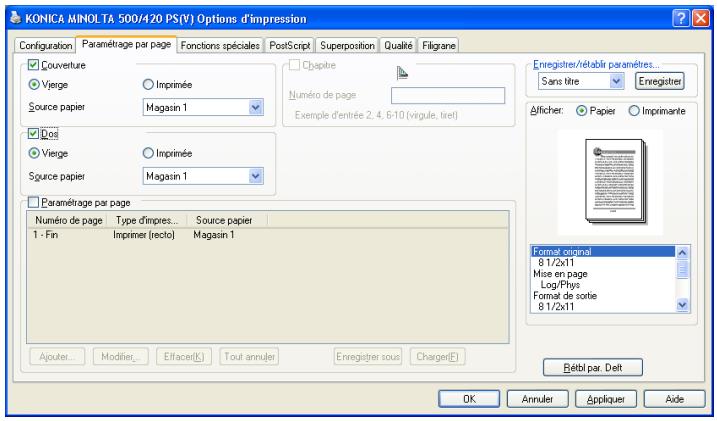Switch to Filigrane tab
This screenshot has height=421, width=717.
(x=439, y=46)
